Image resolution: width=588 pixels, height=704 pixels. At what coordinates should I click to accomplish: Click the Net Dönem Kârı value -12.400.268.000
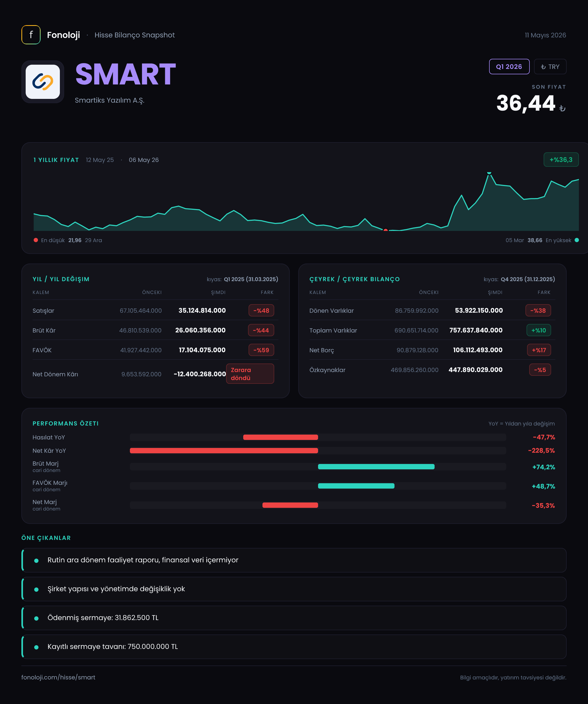click(x=199, y=374)
